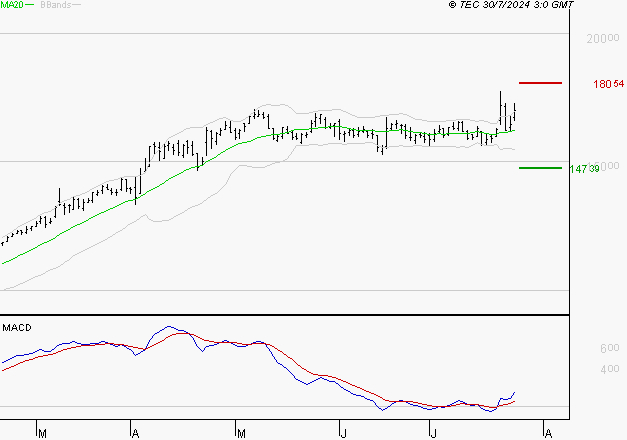Click the 400 MACD axis value
The width and height of the screenshot is (627, 440).
pos(609,369)
